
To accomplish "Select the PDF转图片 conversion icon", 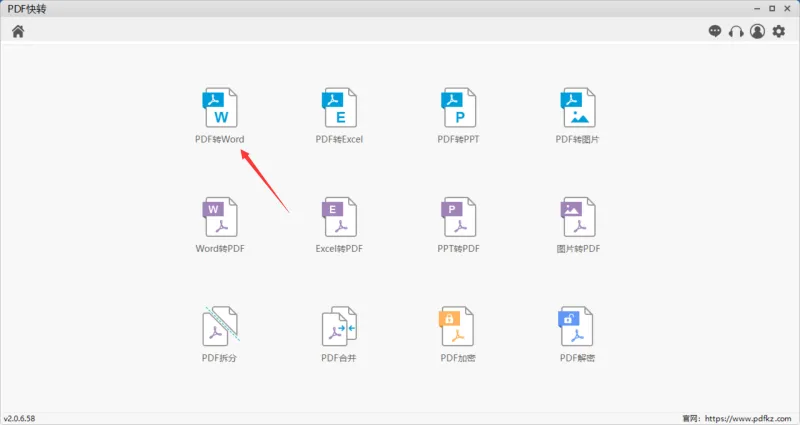I will point(578,107).
